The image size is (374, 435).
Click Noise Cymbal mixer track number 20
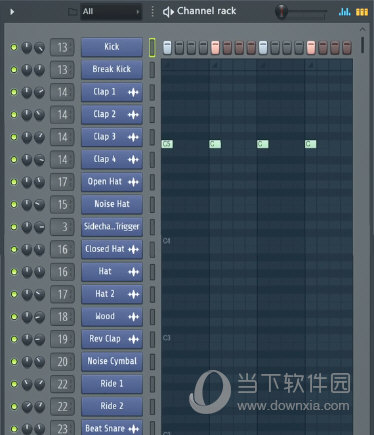pyautogui.click(x=62, y=362)
